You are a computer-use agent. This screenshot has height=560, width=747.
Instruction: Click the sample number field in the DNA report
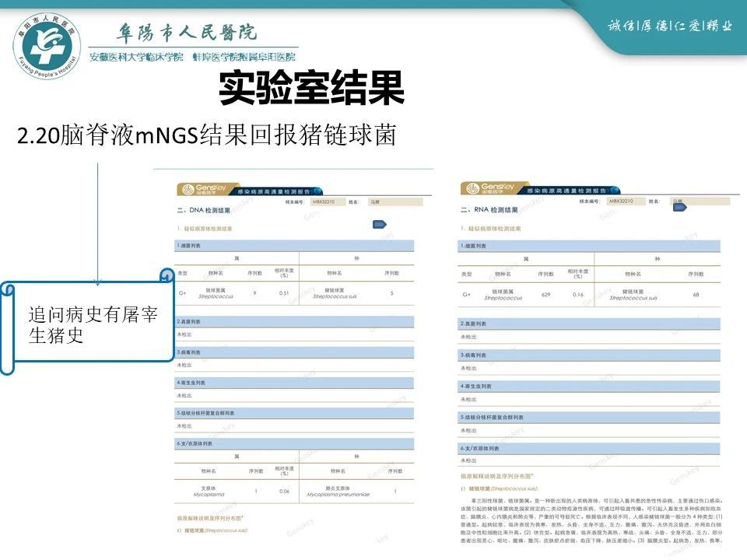tap(328, 202)
